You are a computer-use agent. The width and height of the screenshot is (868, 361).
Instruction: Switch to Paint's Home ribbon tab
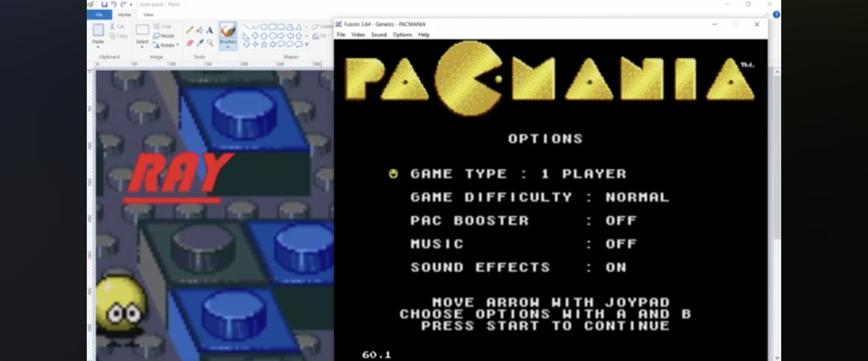124,14
